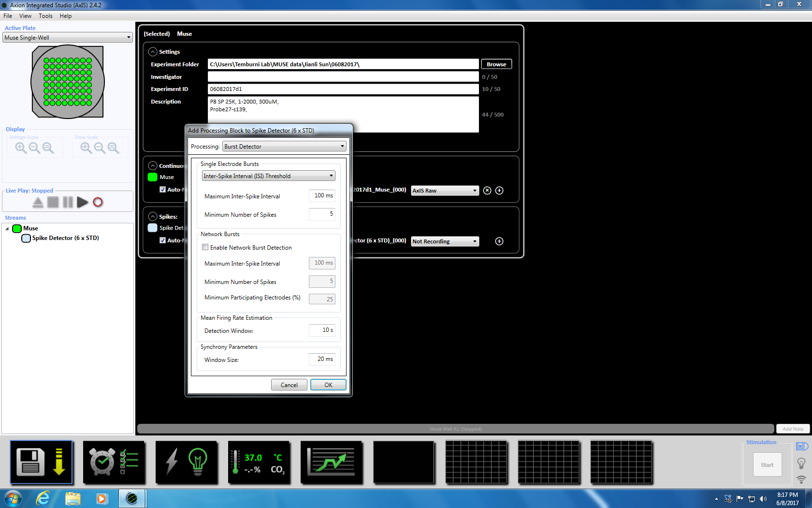
Task: Open the Tools menu
Action: [x=45, y=16]
